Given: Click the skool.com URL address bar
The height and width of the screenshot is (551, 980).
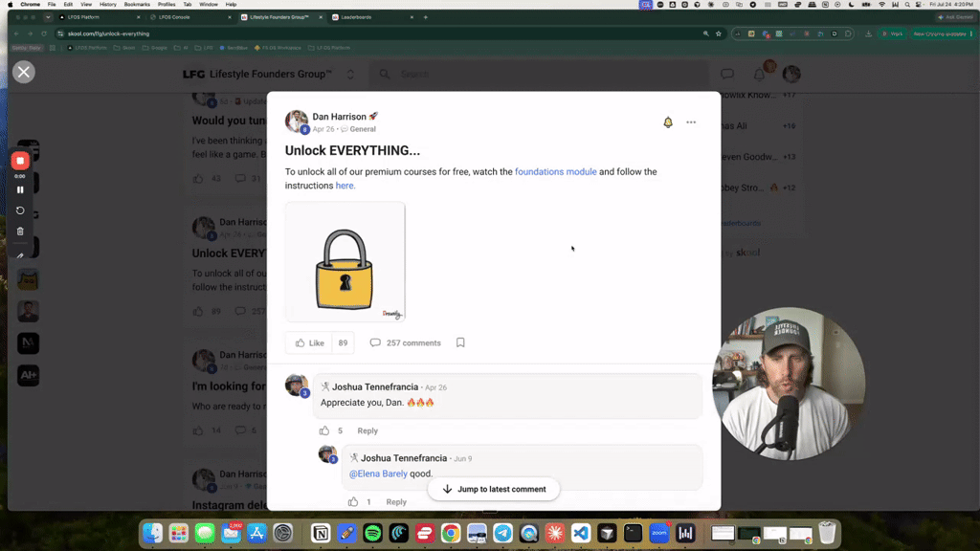Looking at the screenshot, I should [375, 33].
